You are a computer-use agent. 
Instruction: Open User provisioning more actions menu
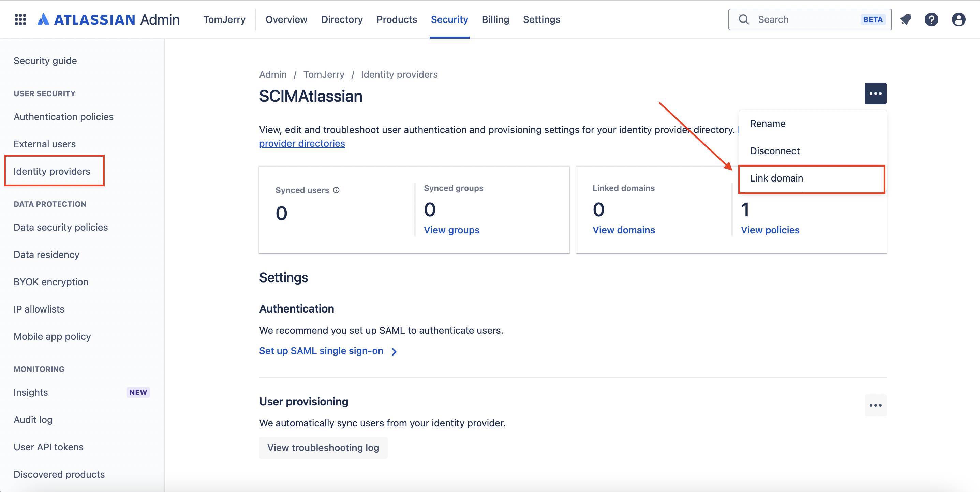coord(875,405)
